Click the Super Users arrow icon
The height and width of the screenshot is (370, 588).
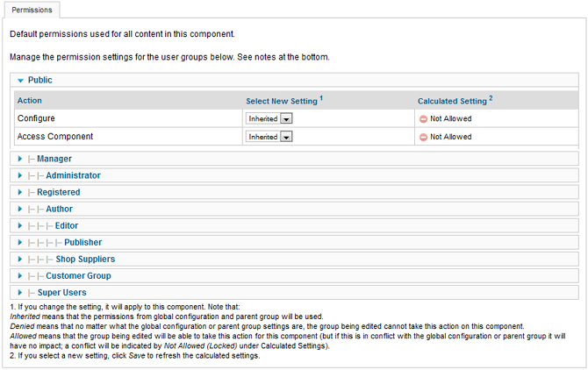(x=20, y=293)
